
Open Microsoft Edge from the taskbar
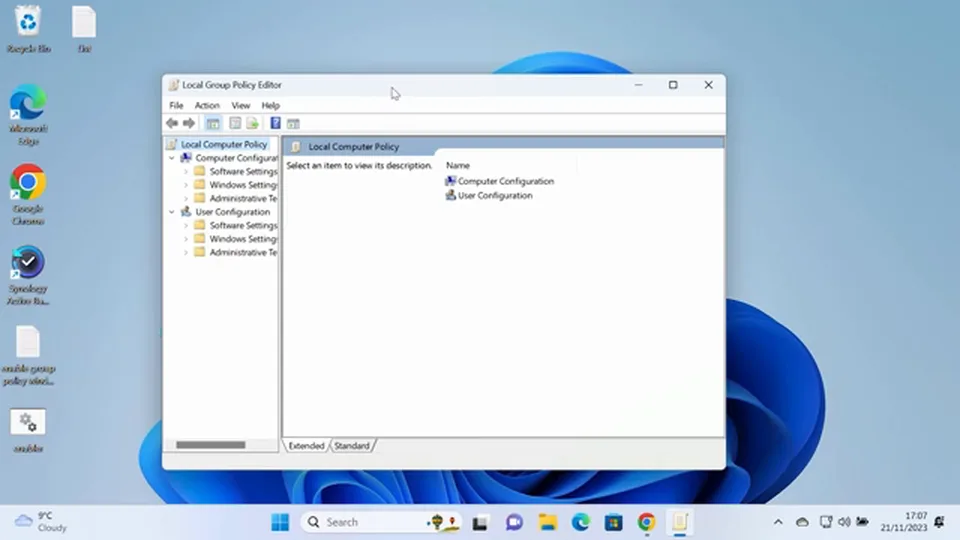pyautogui.click(x=580, y=522)
